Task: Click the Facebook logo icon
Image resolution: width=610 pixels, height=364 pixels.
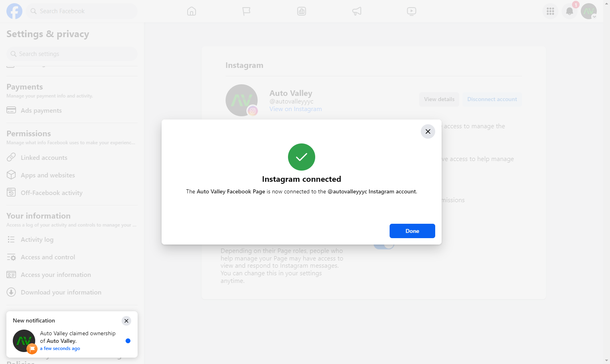Action: click(x=14, y=11)
